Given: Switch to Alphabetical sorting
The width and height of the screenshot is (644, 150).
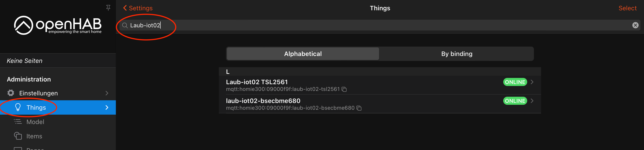Looking at the screenshot, I should point(303,54).
